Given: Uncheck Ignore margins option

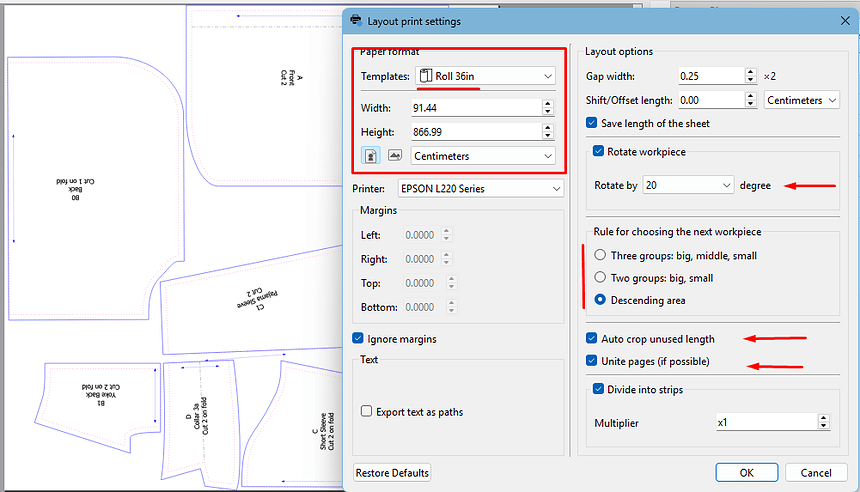Looking at the screenshot, I should 359,339.
